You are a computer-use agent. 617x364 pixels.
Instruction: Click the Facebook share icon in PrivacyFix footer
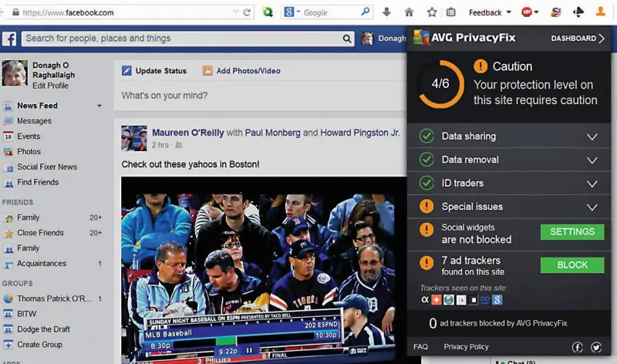577,347
